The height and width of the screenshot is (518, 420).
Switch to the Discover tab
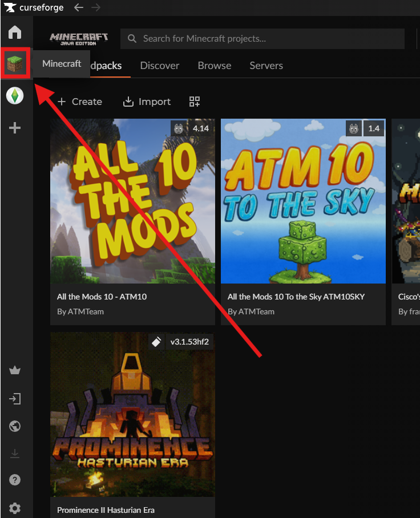click(160, 66)
